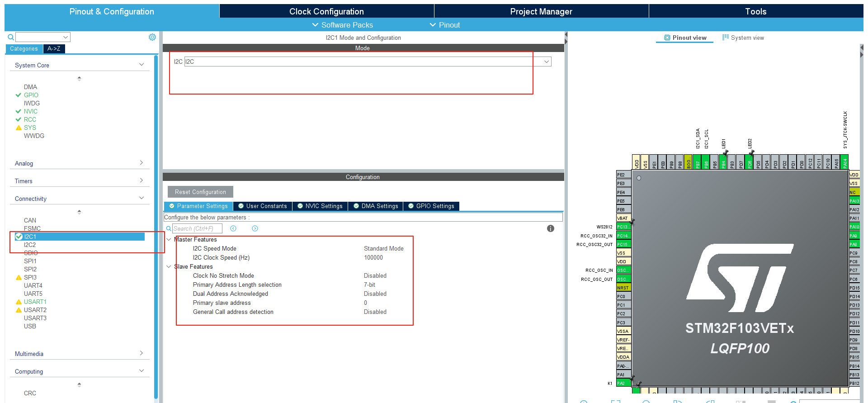868x403 pixels.
Task: Open the User Constants tab
Action: [263, 206]
